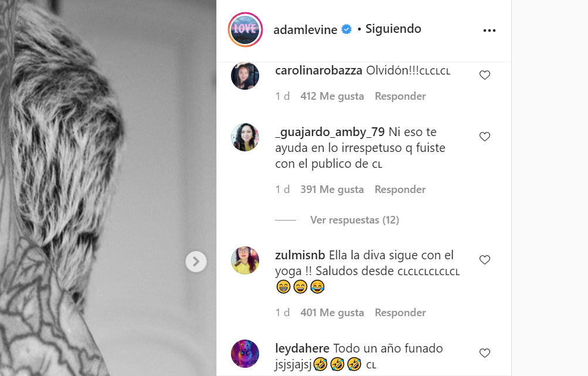Open zulmisnb's profile avatar
This screenshot has width=588, height=376.
pyautogui.click(x=245, y=260)
